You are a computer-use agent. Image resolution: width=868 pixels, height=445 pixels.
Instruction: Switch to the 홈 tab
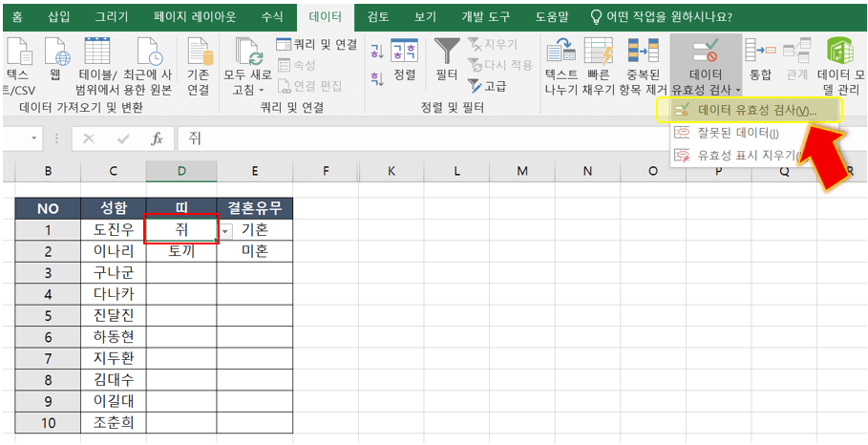tap(17, 16)
